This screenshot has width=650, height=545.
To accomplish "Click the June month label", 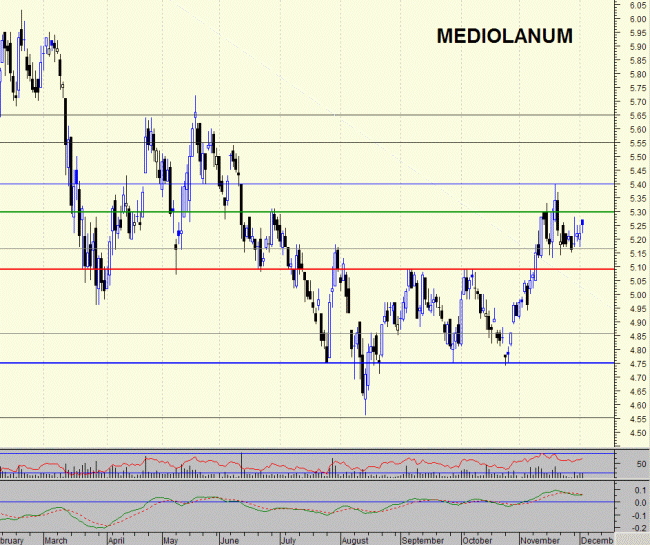I will tap(229, 540).
